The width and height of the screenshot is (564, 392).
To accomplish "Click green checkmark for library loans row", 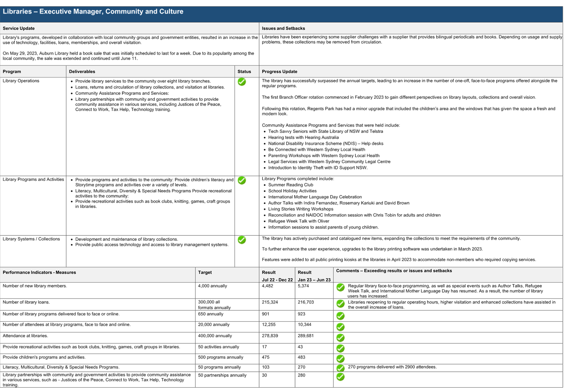I will point(341,304).
